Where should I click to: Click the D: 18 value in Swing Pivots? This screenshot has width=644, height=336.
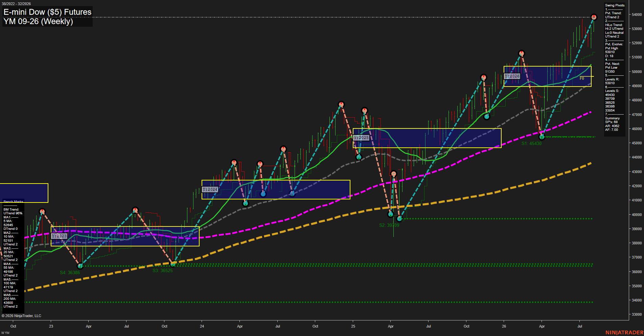(609, 56)
